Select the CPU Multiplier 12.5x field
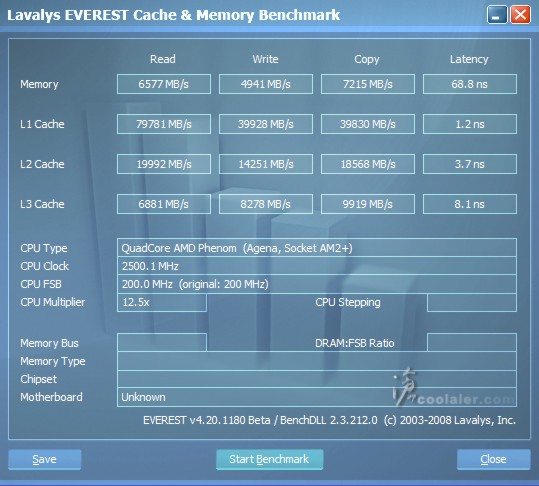 point(162,302)
